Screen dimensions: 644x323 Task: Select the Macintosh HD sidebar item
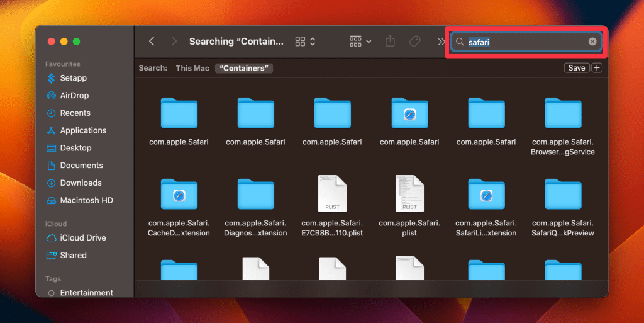[86, 200]
